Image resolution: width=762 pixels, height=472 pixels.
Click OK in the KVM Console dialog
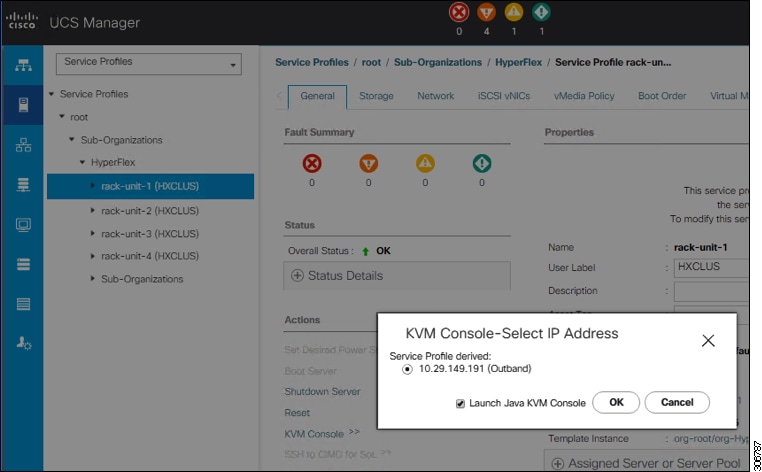point(616,402)
